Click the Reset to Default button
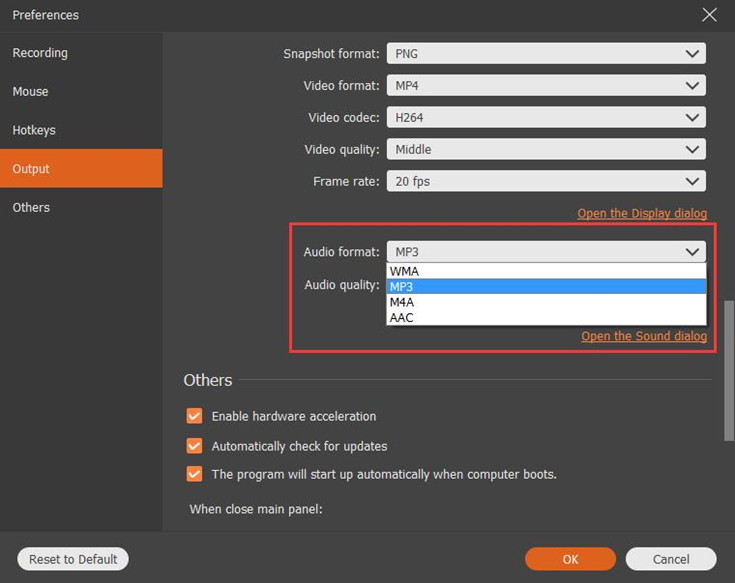The image size is (735, 583). pos(73,559)
